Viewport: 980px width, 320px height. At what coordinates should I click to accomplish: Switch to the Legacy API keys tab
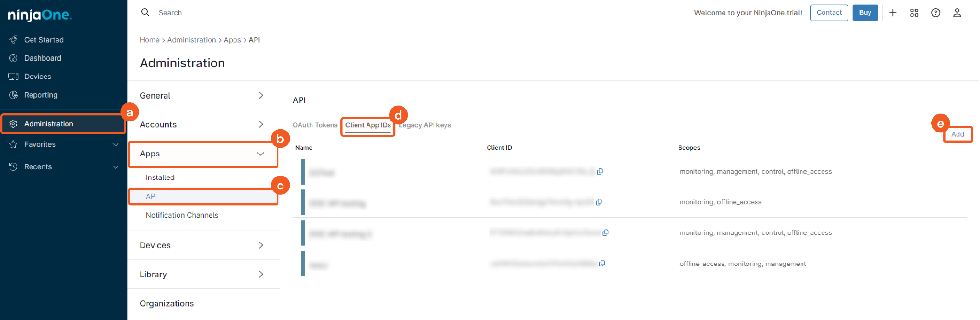(x=425, y=125)
